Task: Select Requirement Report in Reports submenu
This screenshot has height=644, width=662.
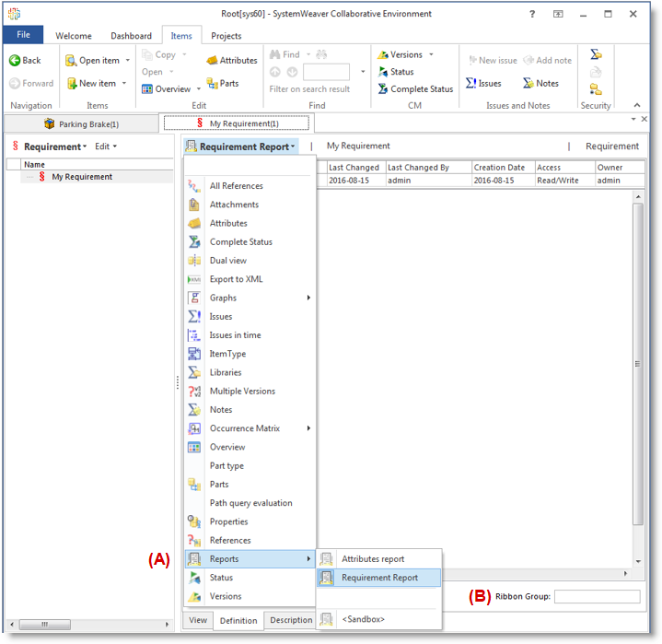Action: (x=378, y=578)
